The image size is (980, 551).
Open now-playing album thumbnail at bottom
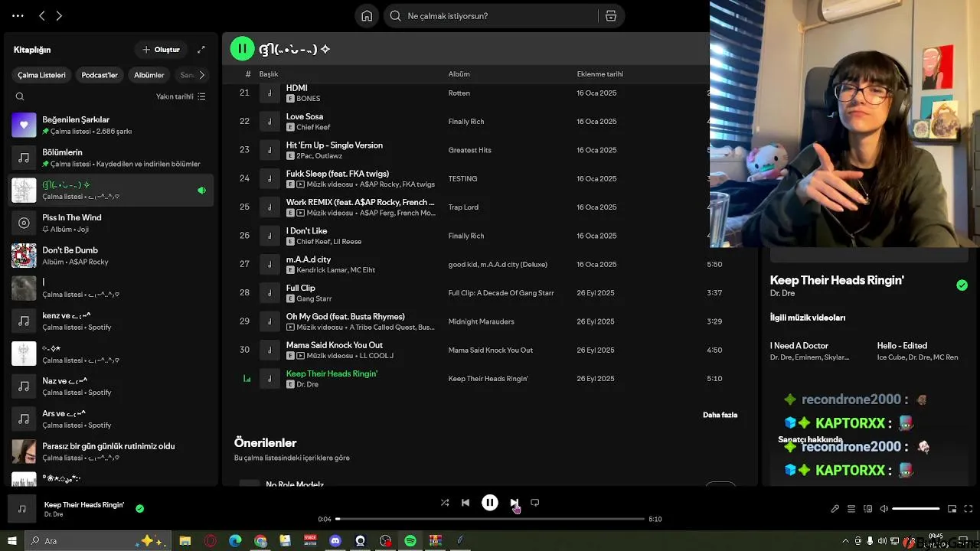tap(21, 509)
